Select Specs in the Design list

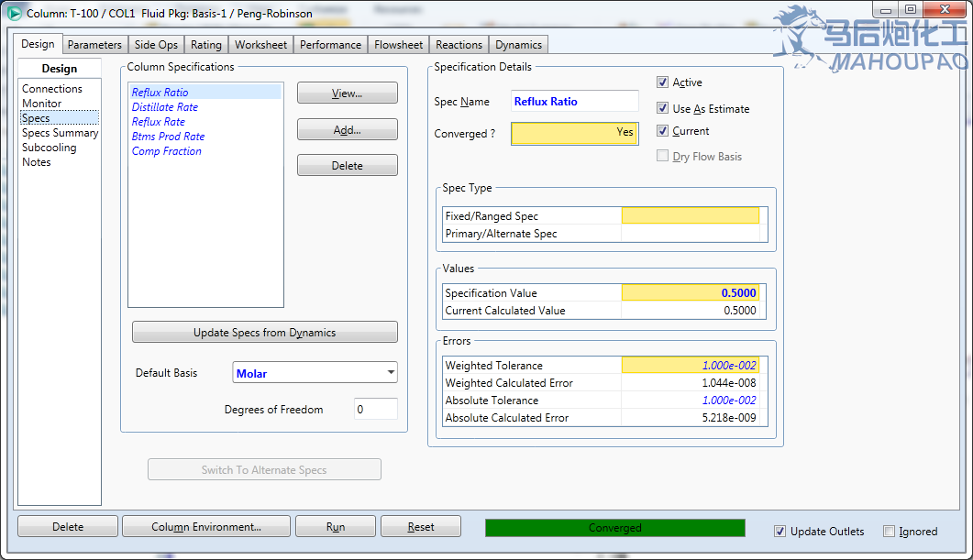60,118
